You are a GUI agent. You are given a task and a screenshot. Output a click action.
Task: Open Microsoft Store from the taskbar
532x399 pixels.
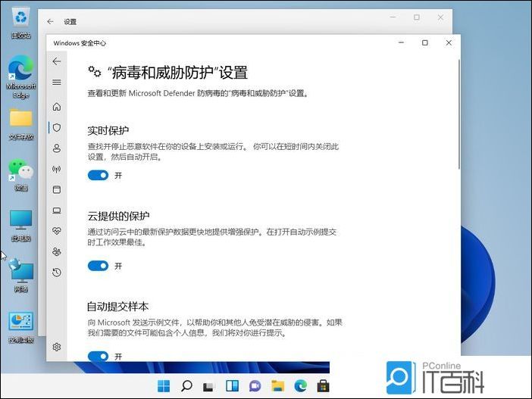pos(323,386)
